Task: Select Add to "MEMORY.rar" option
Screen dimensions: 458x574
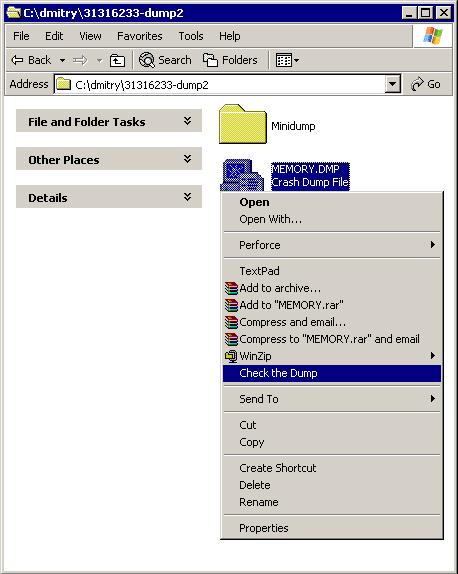Action: pos(332,305)
